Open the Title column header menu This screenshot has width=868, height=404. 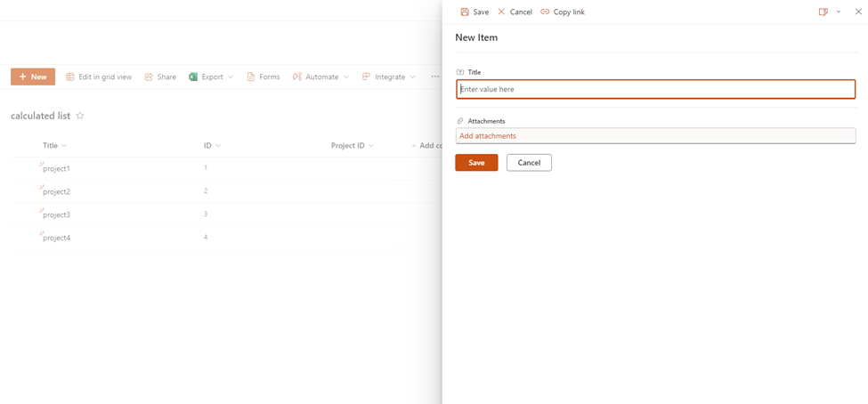pyautogui.click(x=55, y=146)
